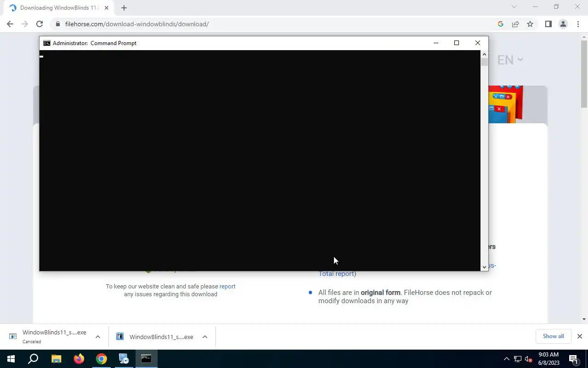Click the site padlock icon
The height and width of the screenshot is (368, 588).
[57, 24]
